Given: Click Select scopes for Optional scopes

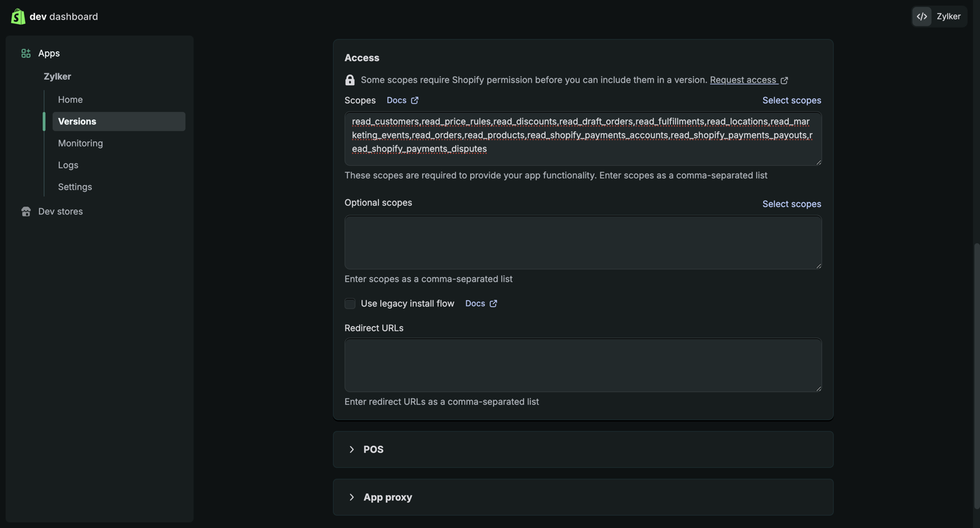Looking at the screenshot, I should [791, 204].
